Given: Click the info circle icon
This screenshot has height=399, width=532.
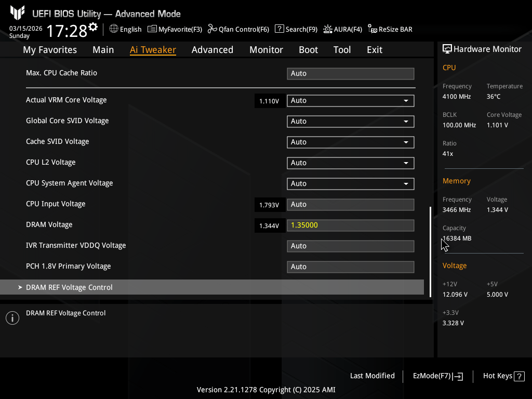Looking at the screenshot, I should [12, 318].
